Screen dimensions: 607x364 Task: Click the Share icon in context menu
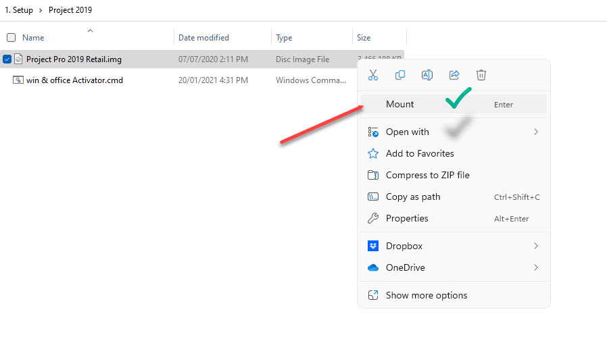tap(454, 75)
